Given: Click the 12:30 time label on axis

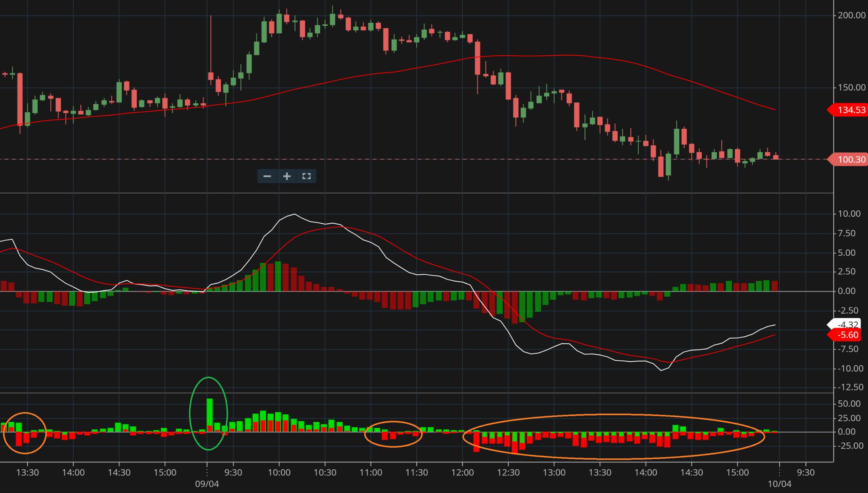Looking at the screenshot, I should [x=508, y=472].
